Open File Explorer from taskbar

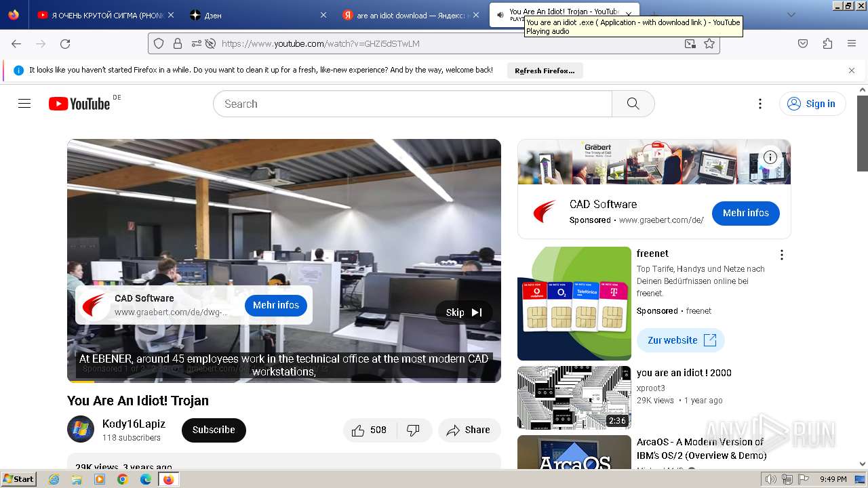click(x=77, y=479)
